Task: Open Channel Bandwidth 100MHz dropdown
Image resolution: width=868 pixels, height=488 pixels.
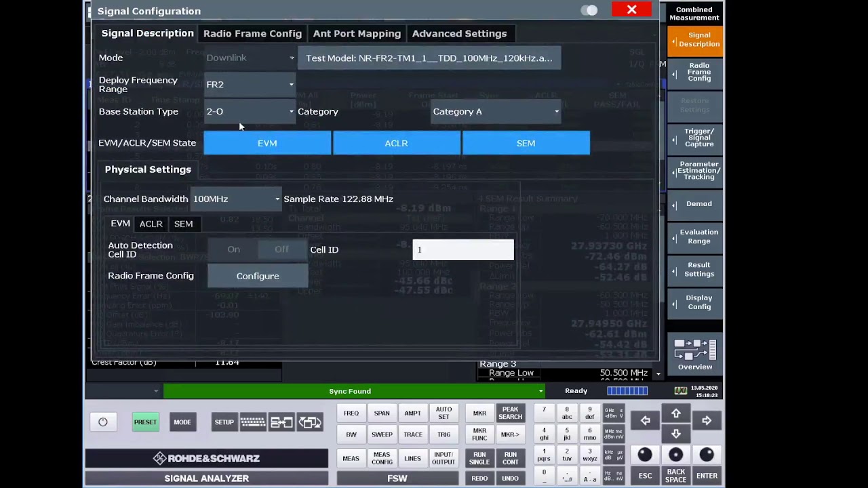Action: point(236,199)
